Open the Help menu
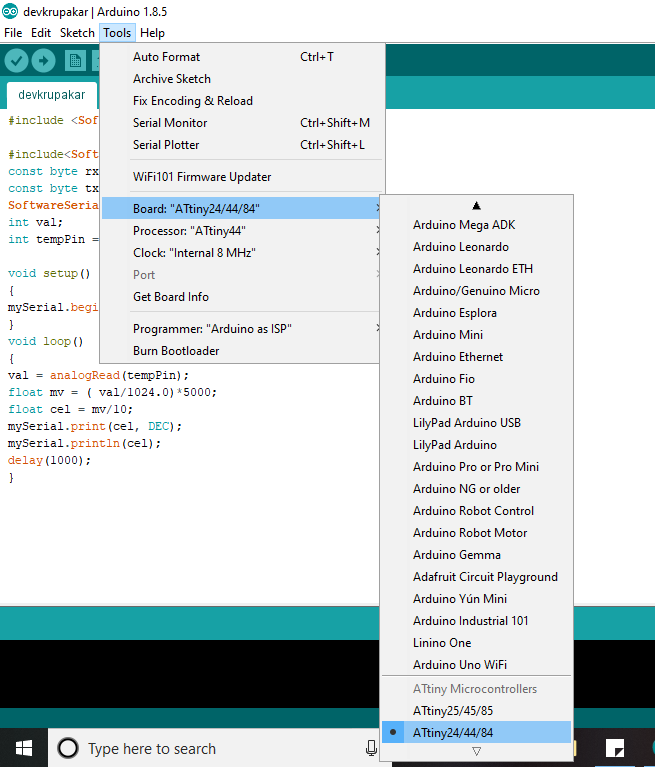Viewport: 655px width, 767px height. pos(152,33)
